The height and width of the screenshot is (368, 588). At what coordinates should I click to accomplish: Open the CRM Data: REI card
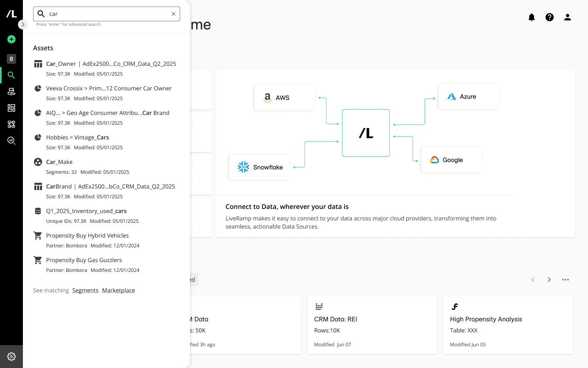372,324
